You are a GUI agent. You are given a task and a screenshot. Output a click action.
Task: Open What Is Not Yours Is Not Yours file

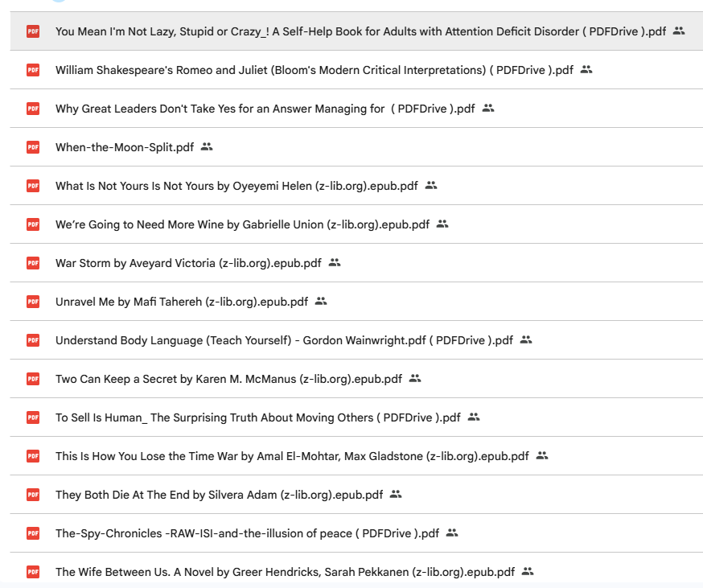click(x=236, y=186)
